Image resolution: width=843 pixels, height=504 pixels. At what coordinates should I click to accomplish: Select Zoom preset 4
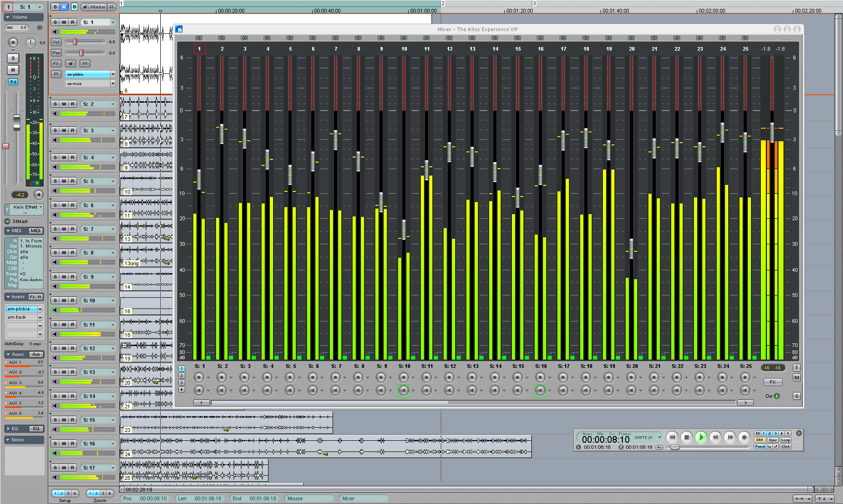110,493
